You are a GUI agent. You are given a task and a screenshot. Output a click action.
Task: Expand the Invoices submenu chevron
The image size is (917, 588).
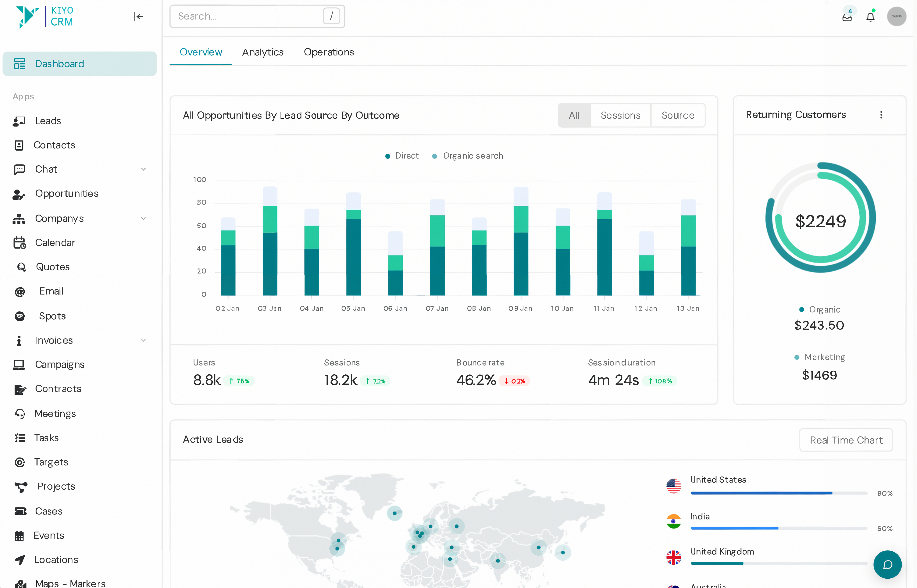pyautogui.click(x=143, y=340)
